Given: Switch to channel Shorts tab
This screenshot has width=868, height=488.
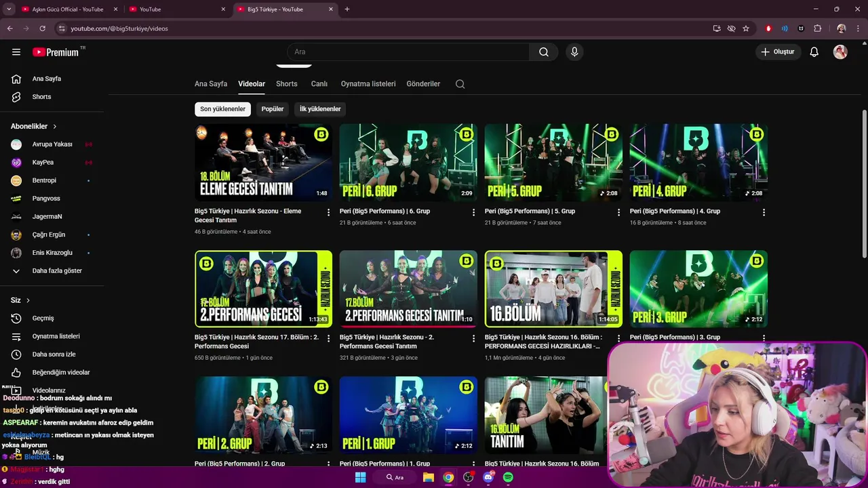Looking at the screenshot, I should pyautogui.click(x=287, y=84).
